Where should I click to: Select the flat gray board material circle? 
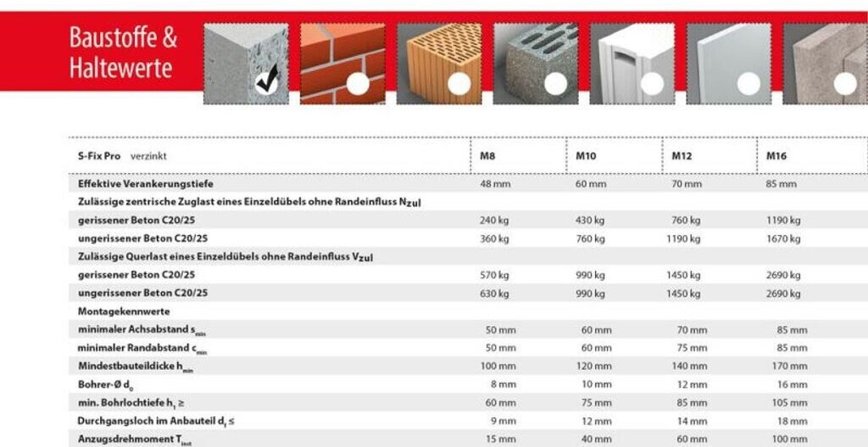(x=748, y=84)
